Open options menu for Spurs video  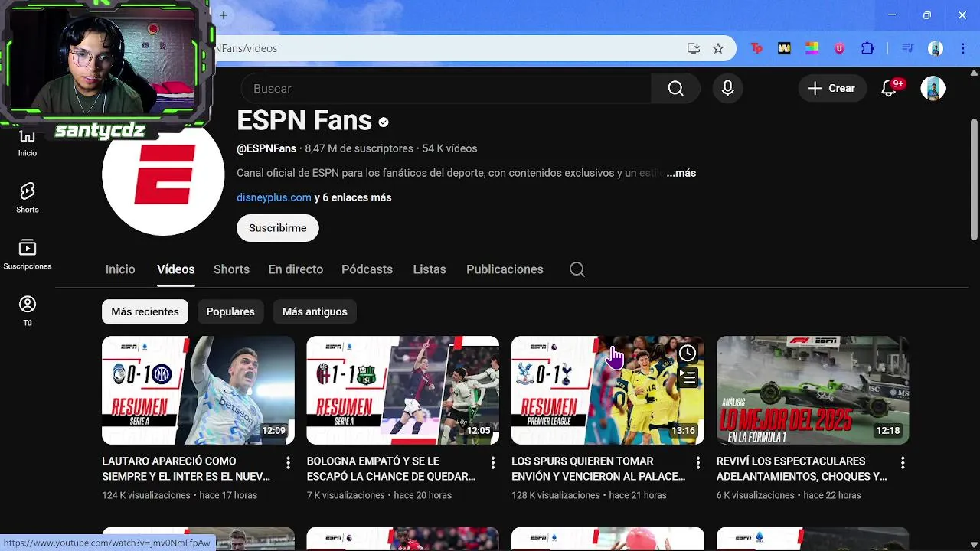click(x=697, y=462)
